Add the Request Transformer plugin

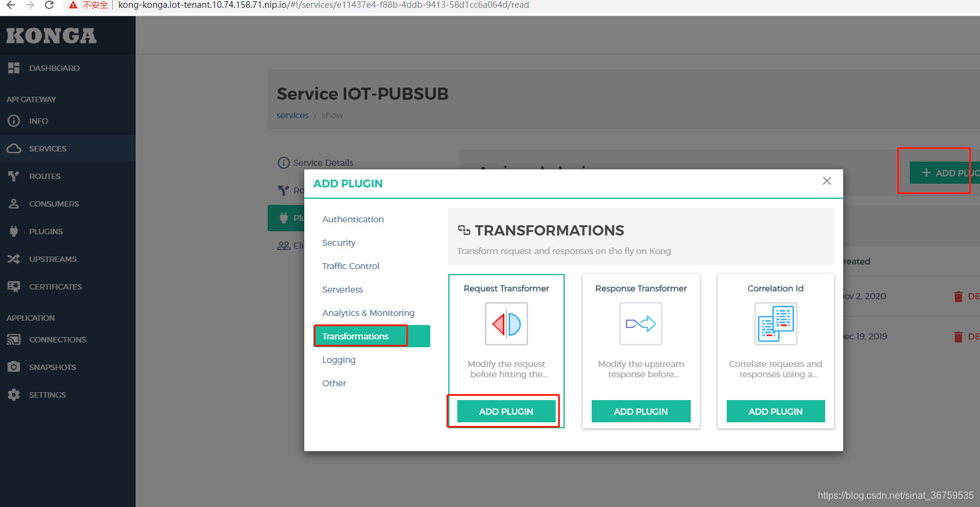coord(506,411)
